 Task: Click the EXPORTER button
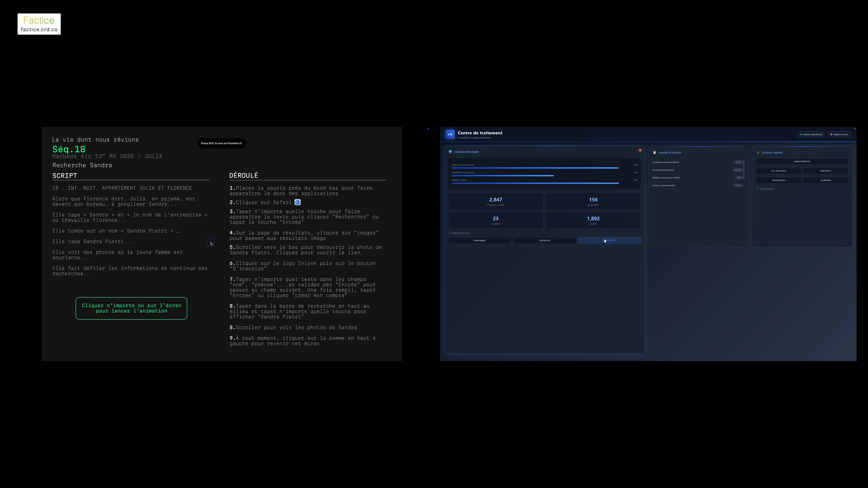tap(544, 240)
